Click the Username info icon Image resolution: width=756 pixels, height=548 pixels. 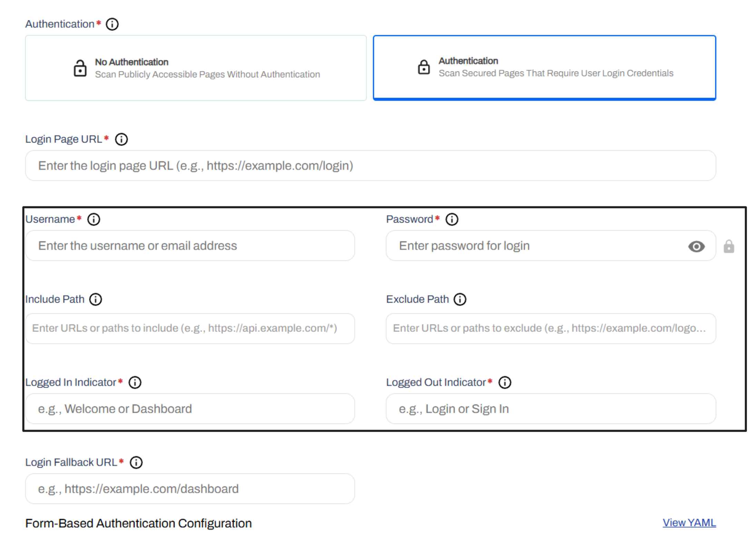click(x=94, y=219)
